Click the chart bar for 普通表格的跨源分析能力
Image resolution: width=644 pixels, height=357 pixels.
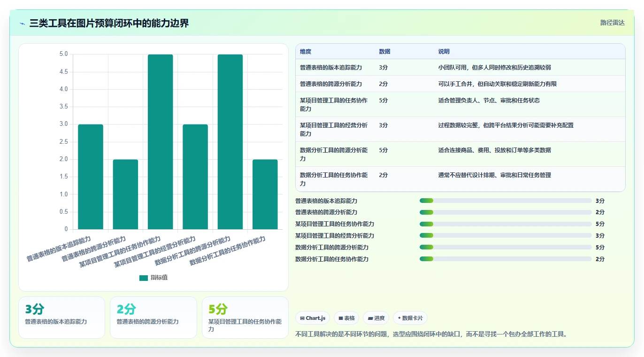pos(125,194)
